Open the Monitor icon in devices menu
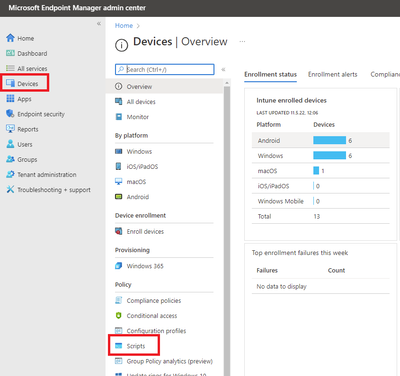Screen dimensions: 400x376 pos(118,117)
